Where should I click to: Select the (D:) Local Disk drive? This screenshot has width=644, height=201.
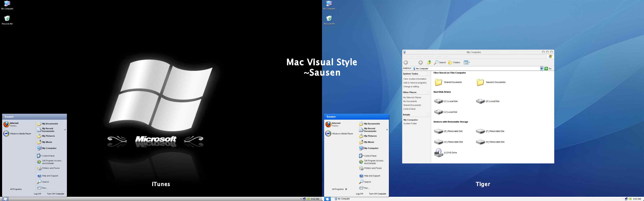[488, 101]
